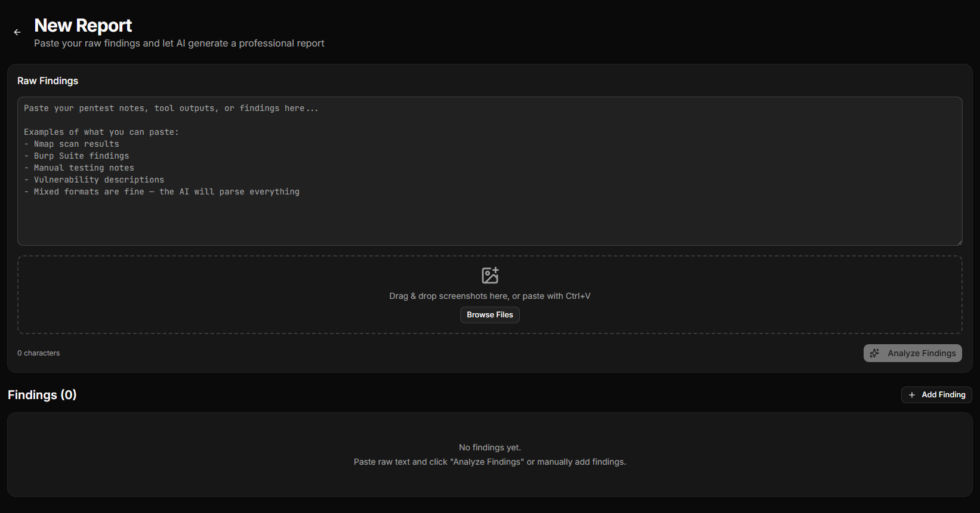Click the textarea resize handle corner
This screenshot has width=980, height=513.
pyautogui.click(x=959, y=242)
